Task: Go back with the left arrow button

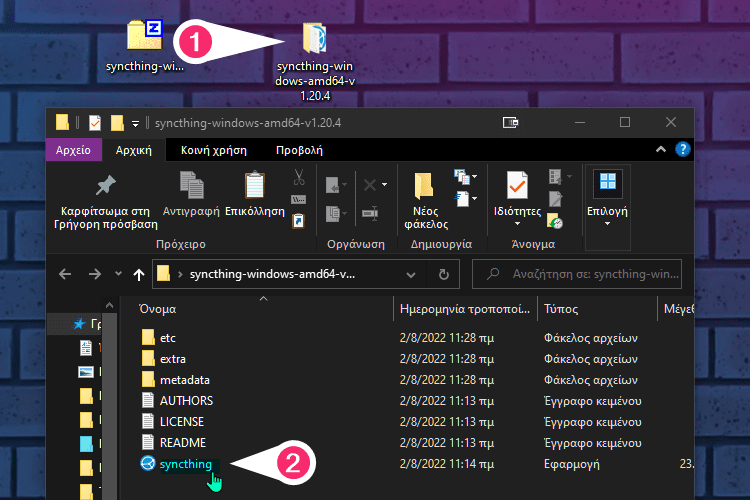Action: point(65,274)
